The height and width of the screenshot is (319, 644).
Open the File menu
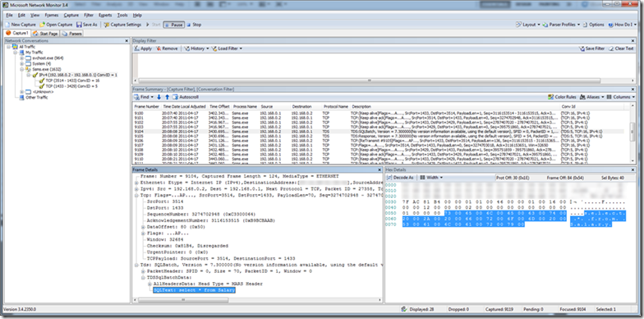tap(10, 15)
